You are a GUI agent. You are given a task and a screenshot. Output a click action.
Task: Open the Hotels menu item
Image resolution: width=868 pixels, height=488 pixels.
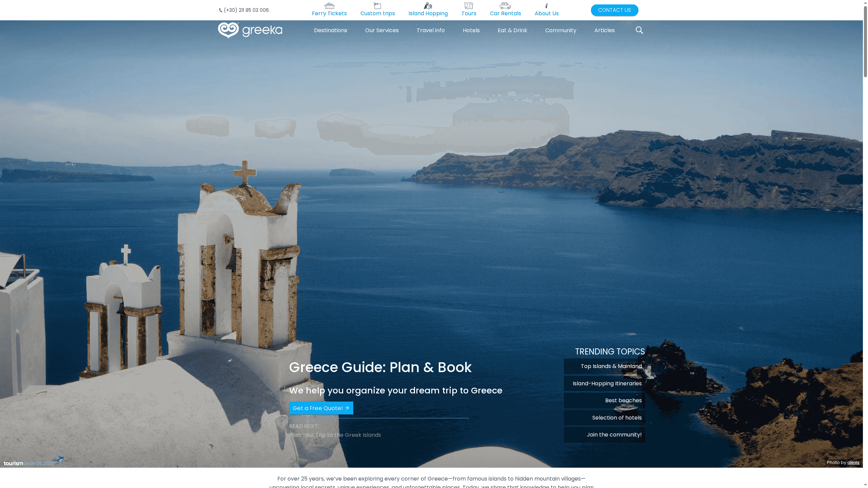tap(471, 30)
